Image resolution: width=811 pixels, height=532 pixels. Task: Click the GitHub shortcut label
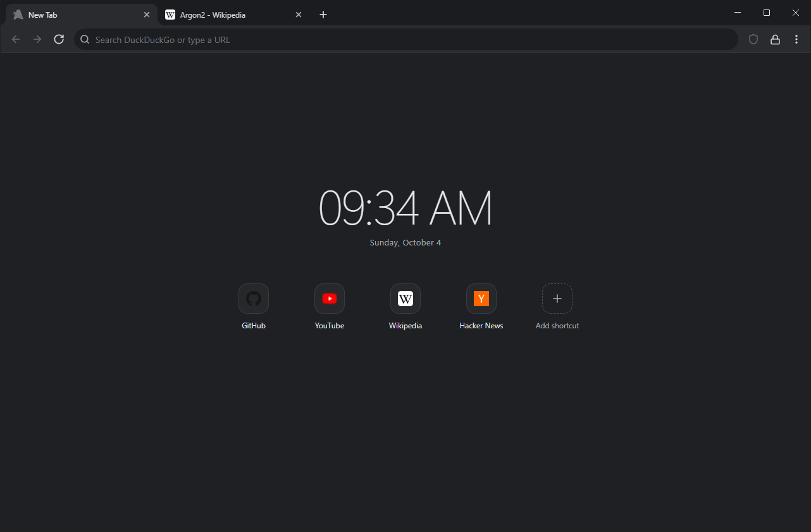click(x=254, y=326)
